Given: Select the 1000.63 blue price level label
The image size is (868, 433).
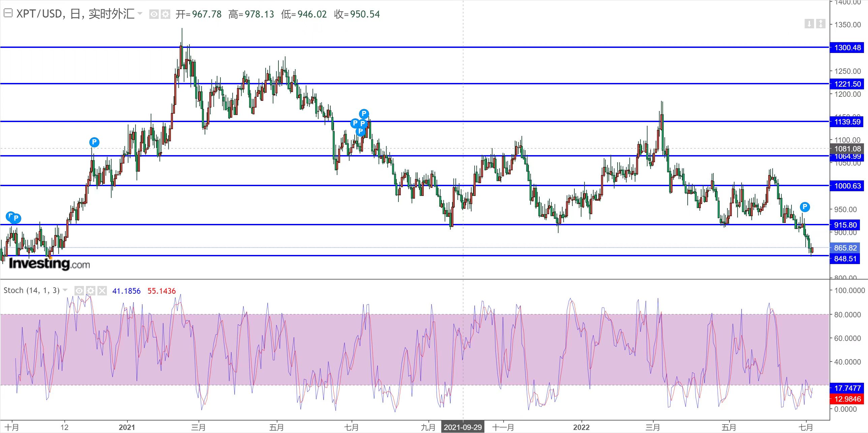Looking at the screenshot, I should tap(847, 186).
